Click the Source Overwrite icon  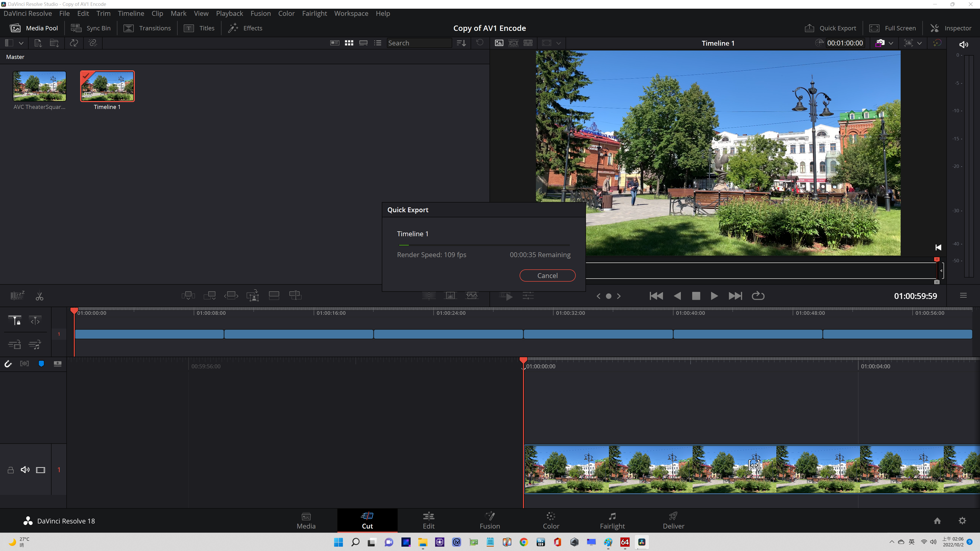[x=295, y=295]
